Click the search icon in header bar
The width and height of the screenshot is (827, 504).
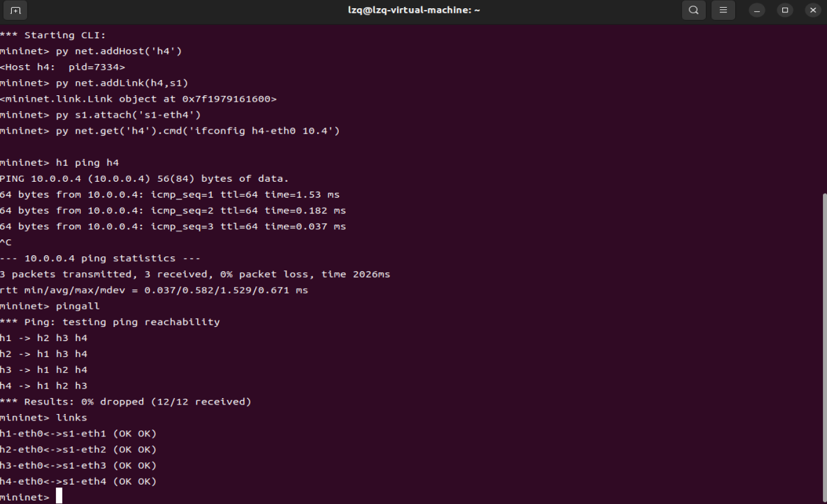click(x=694, y=10)
